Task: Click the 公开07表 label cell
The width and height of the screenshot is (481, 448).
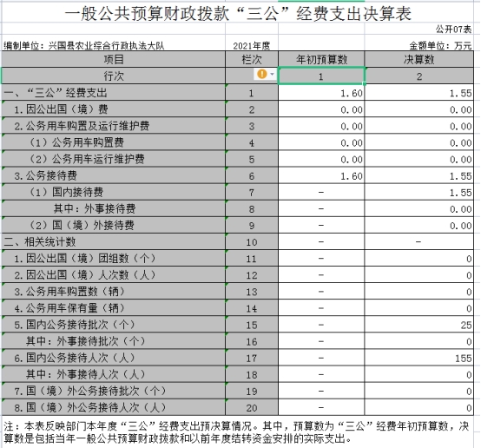Action: (x=453, y=30)
